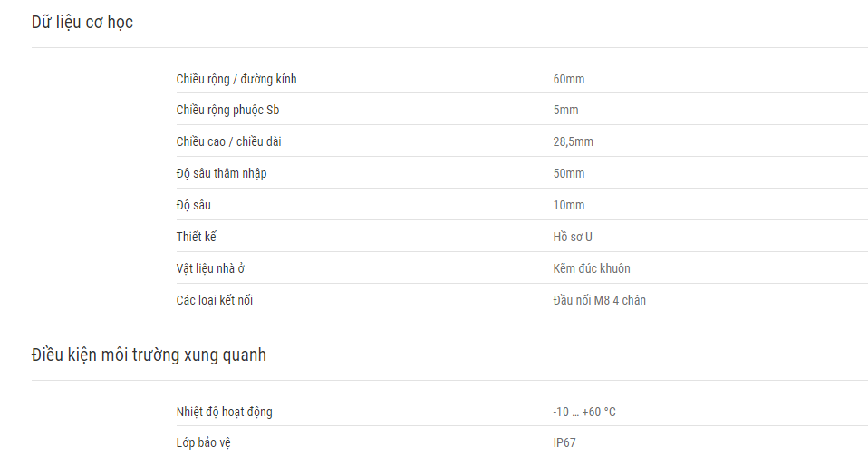Select the 'Độ sâu thâm nhập' label
The height and width of the screenshot is (476, 868).
point(221,173)
